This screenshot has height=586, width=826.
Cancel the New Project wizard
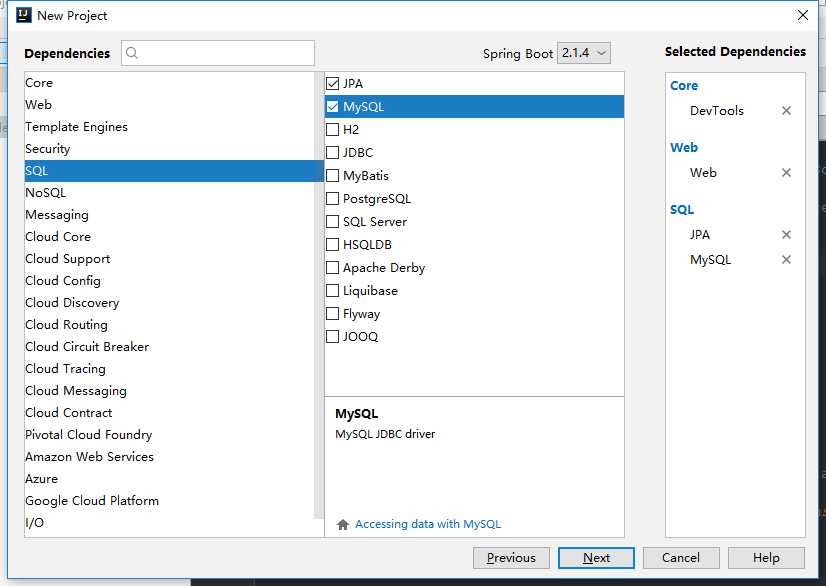click(681, 558)
